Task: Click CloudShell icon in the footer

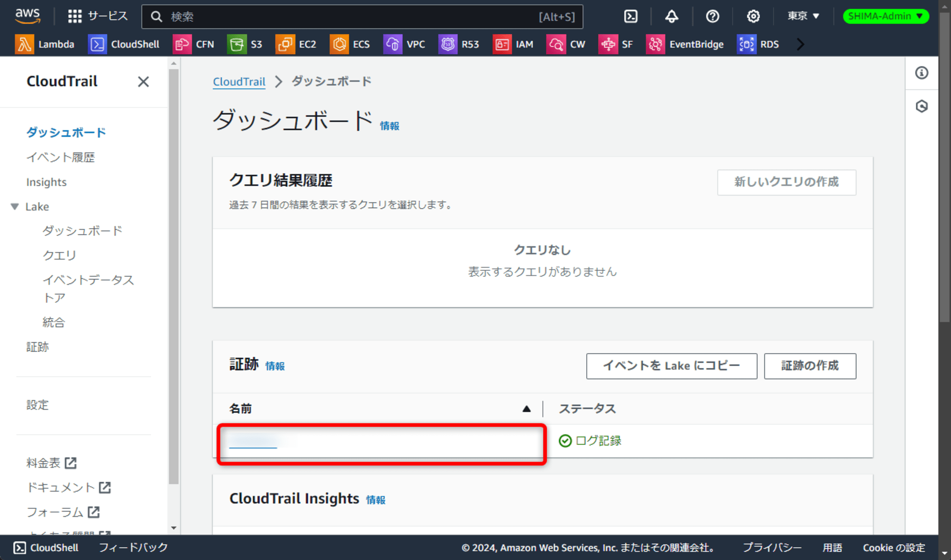Action: (x=19, y=548)
